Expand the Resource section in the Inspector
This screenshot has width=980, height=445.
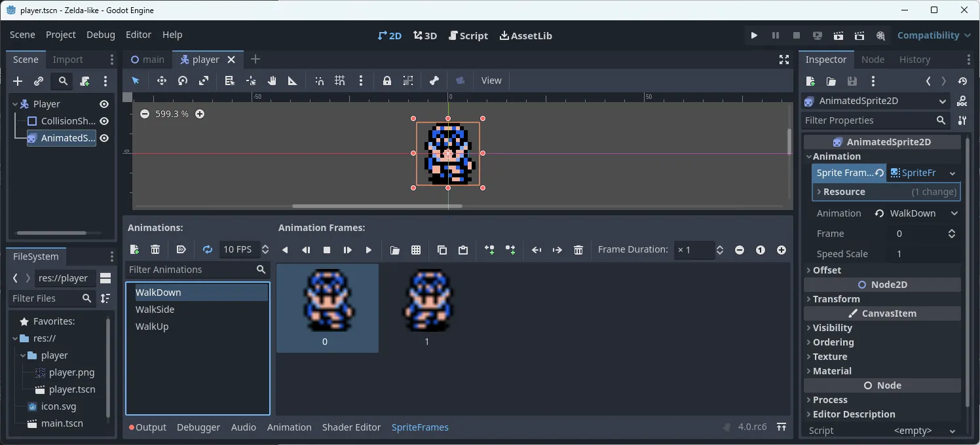click(x=845, y=191)
